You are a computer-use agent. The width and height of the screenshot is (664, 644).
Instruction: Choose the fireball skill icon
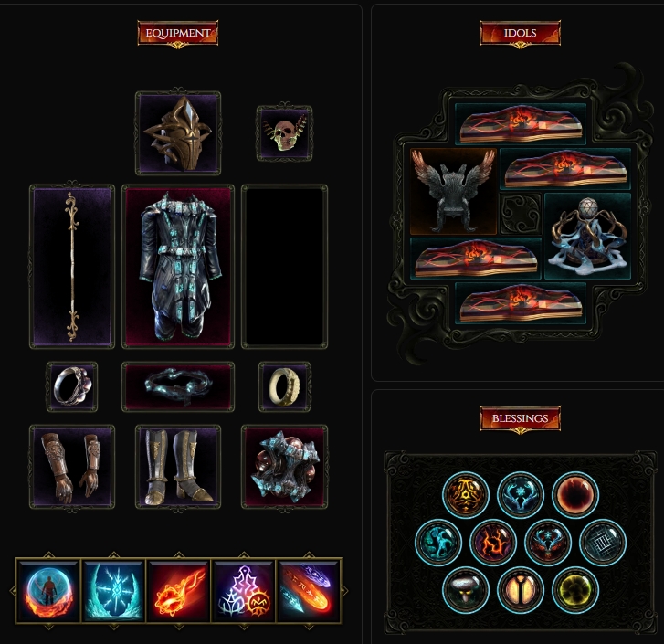pos(178,591)
